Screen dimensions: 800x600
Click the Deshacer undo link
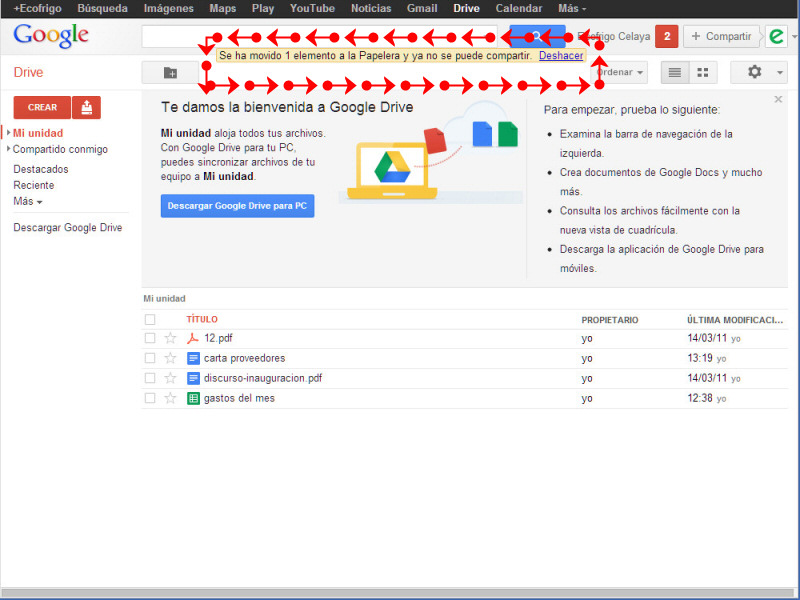561,56
